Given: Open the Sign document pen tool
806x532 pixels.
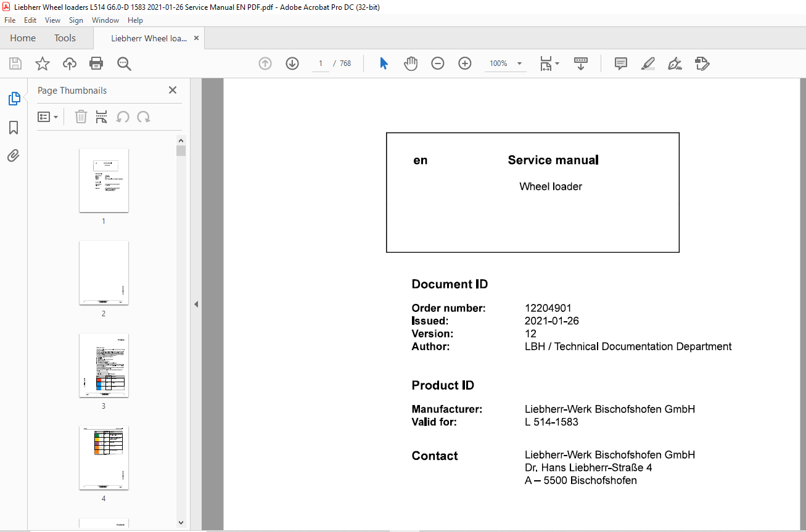Looking at the screenshot, I should 675,63.
